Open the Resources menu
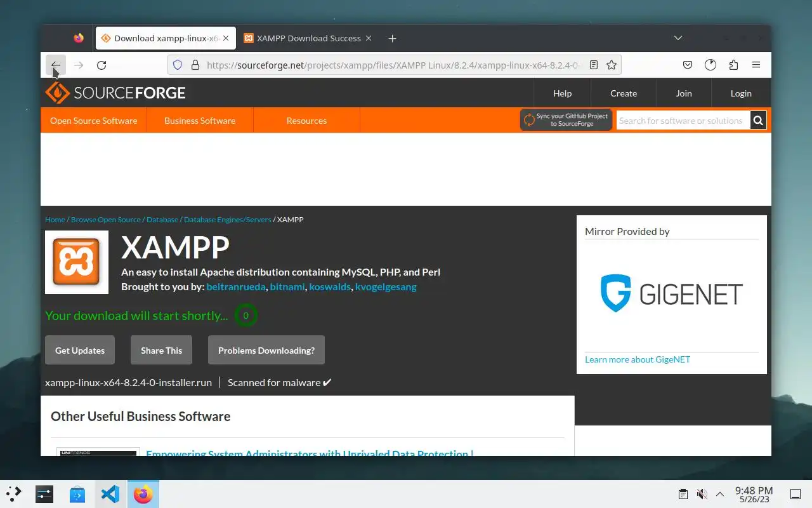Image resolution: width=812 pixels, height=508 pixels. click(306, 120)
